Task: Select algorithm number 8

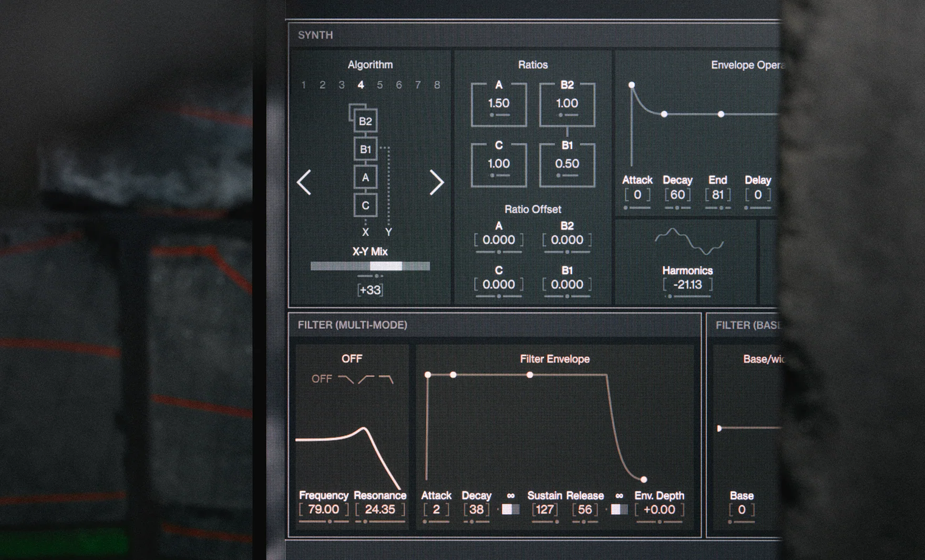Action: [437, 85]
